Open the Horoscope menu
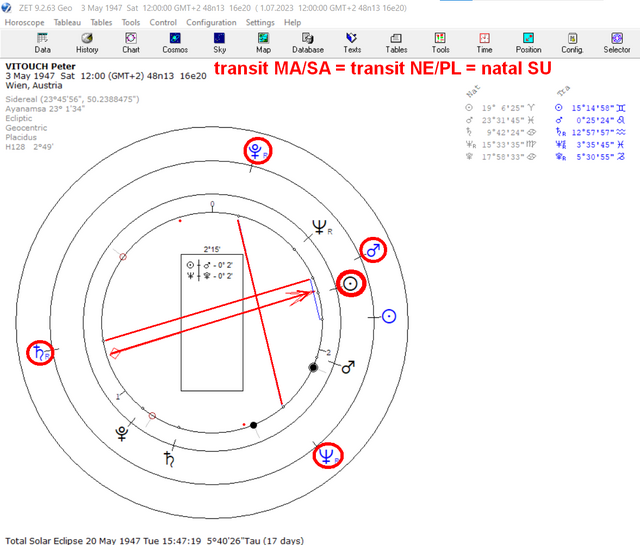This screenshot has width=640, height=545. click(x=24, y=22)
